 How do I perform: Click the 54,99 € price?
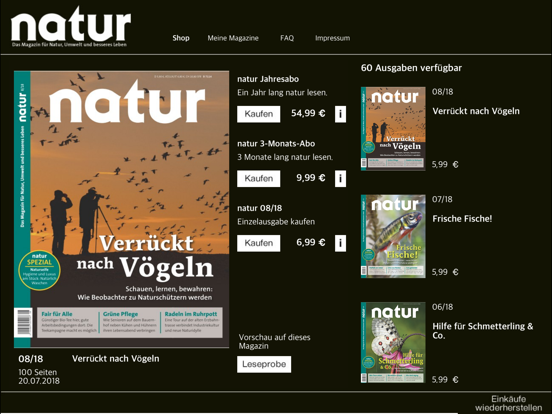[x=308, y=113]
